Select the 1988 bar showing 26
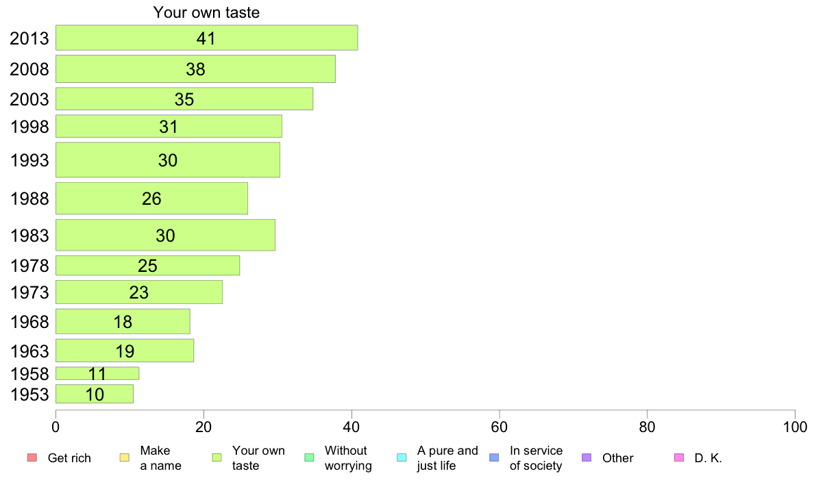 click(151, 199)
